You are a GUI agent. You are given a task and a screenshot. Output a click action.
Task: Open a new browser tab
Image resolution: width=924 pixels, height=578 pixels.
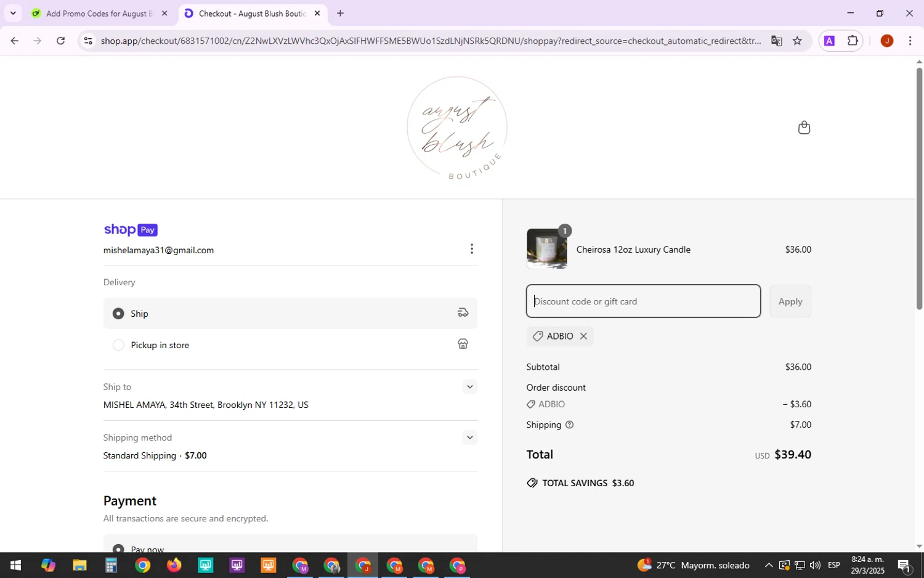pos(340,14)
